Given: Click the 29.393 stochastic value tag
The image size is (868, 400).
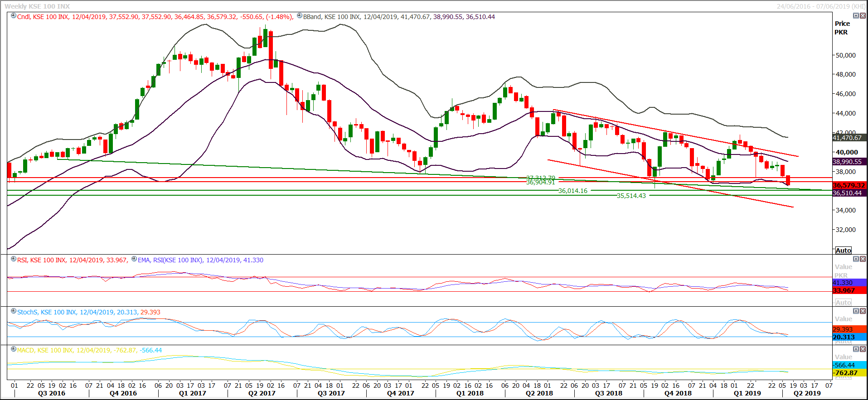Looking at the screenshot, I should click(x=849, y=329).
